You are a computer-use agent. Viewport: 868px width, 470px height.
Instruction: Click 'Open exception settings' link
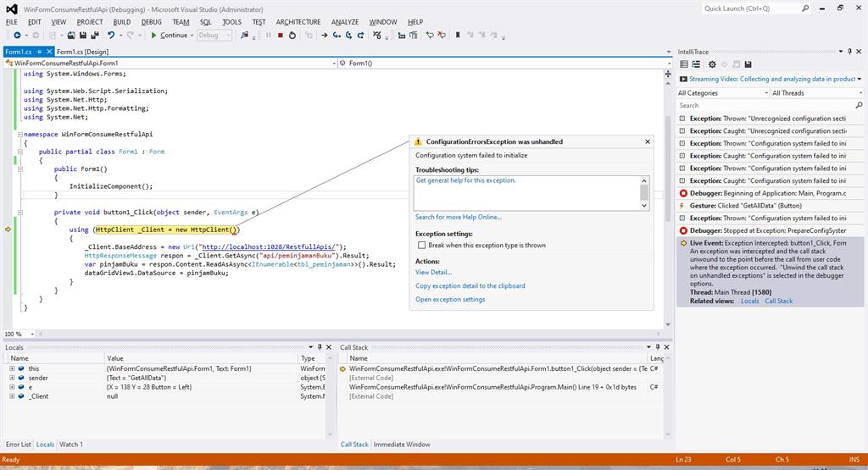point(450,299)
